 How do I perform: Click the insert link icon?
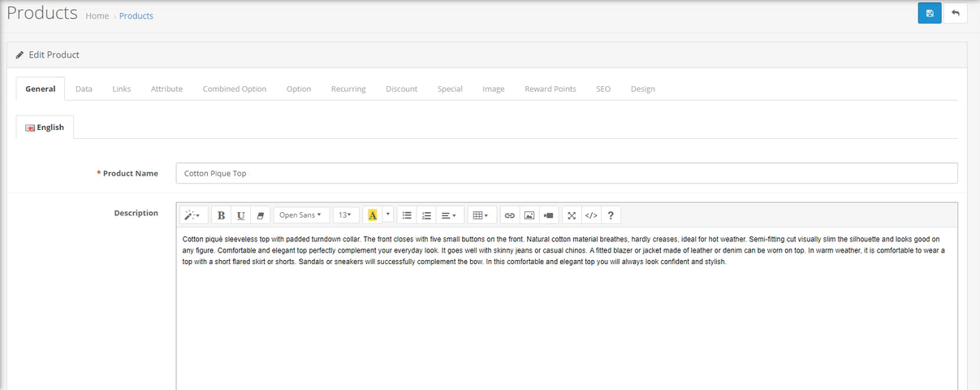pyautogui.click(x=510, y=215)
